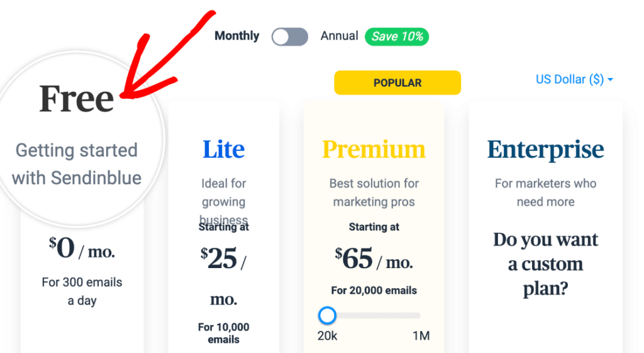Click the yellow POPULAR badge
The height and width of the screenshot is (353, 644).
pyautogui.click(x=397, y=83)
